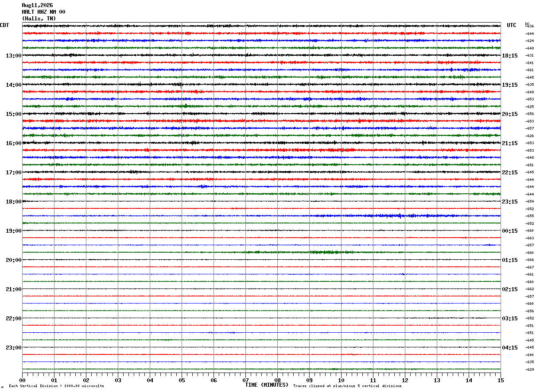Click the 00:15 UTC time label

click(x=510, y=231)
